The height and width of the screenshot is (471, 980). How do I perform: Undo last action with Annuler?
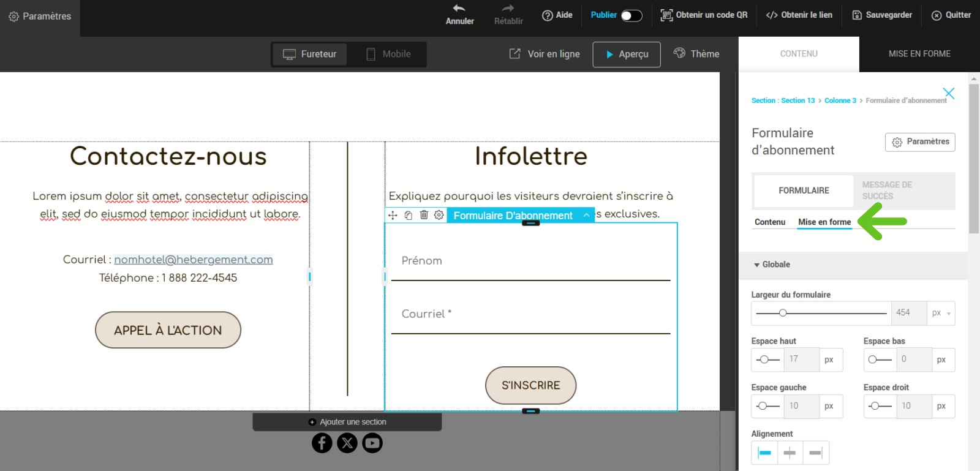[459, 15]
